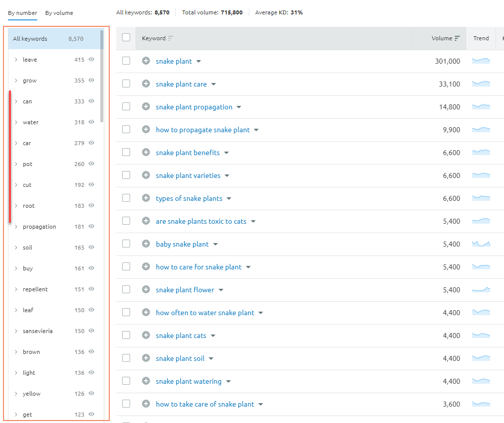Exclude 'sansevieria' group via eye icon

tap(91, 331)
